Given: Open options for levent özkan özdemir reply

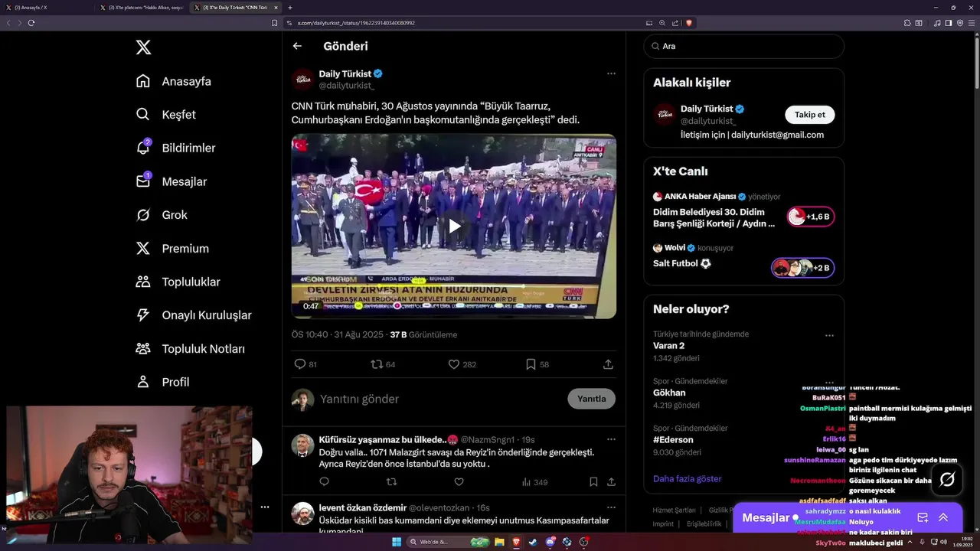Looking at the screenshot, I should tap(611, 507).
